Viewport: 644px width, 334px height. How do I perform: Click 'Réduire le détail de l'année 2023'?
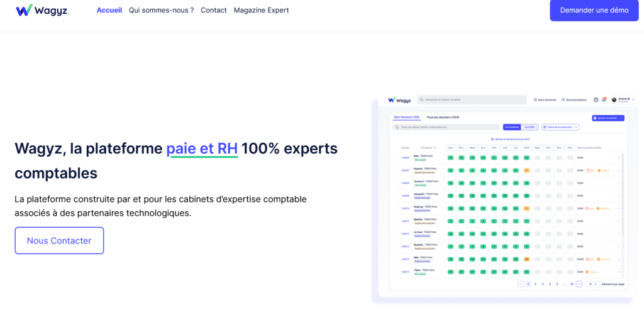pyautogui.click(x=510, y=139)
